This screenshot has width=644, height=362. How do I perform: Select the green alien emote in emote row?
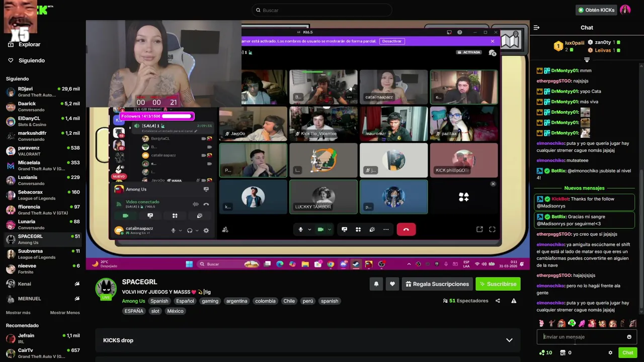pyautogui.click(x=572, y=323)
